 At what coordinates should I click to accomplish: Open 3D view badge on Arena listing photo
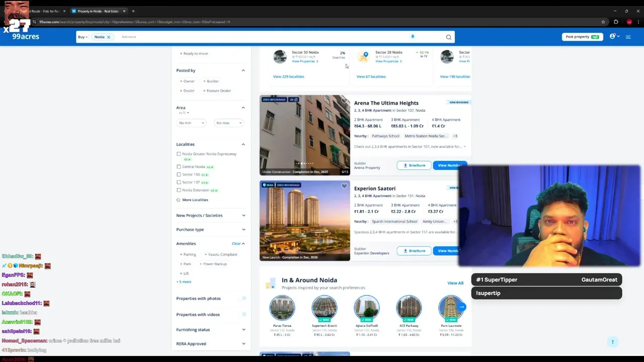[293, 100]
